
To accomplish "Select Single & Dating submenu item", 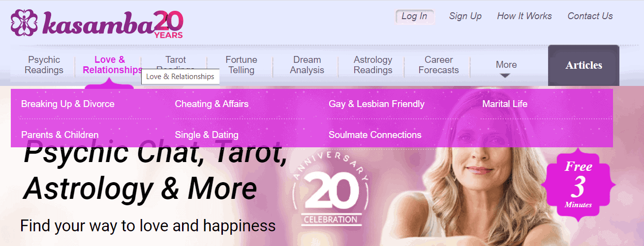I will point(207,135).
